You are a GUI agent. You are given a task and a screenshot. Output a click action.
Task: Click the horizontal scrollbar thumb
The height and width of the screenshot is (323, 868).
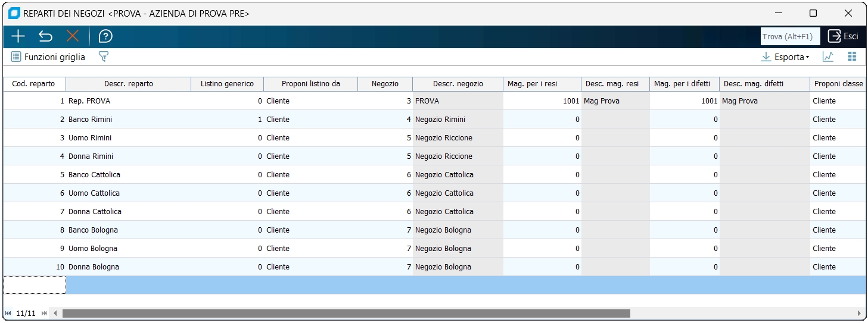[346, 313]
